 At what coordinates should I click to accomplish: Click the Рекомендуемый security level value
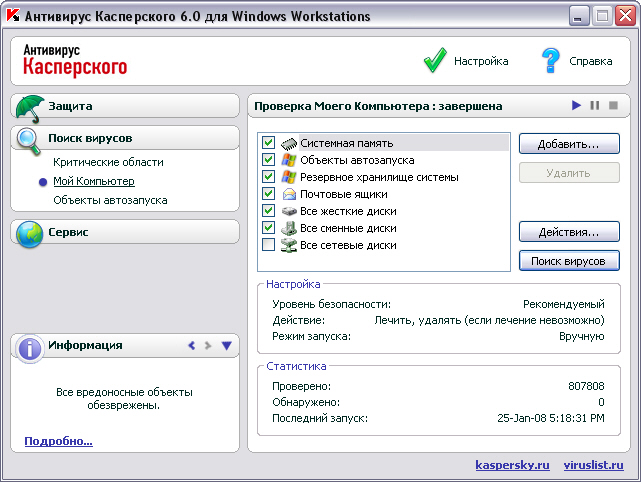pyautogui.click(x=564, y=304)
